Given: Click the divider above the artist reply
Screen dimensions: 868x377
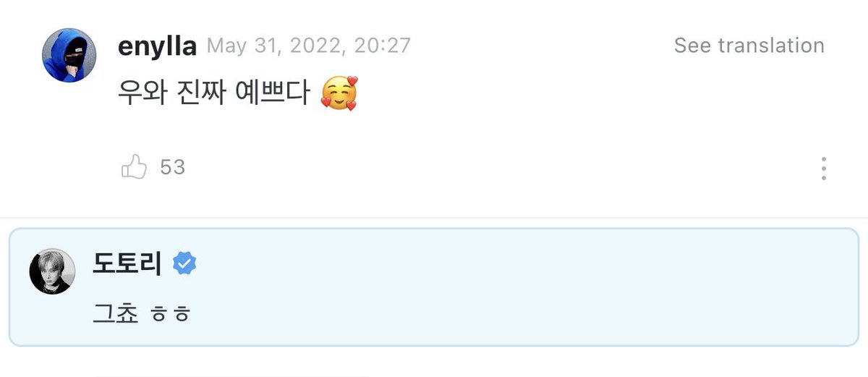Looking at the screenshot, I should 434,217.
